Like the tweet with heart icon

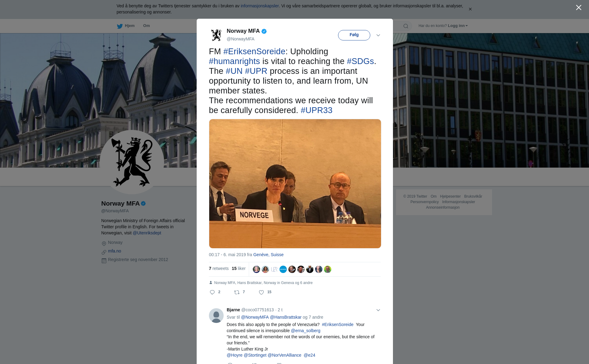[x=261, y=292]
